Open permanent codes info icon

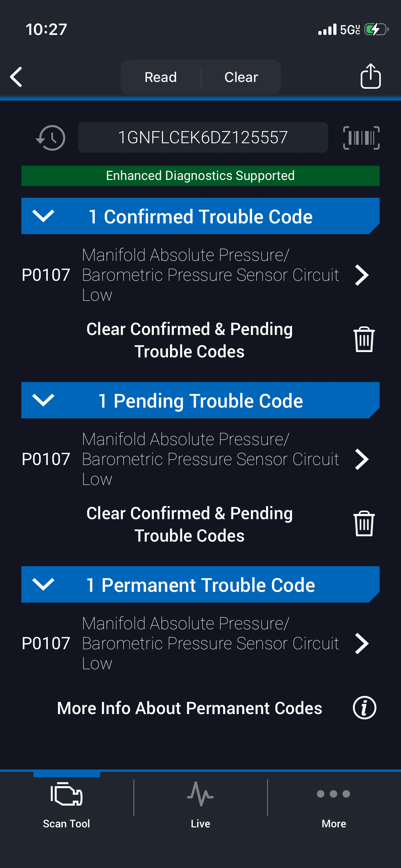364,708
